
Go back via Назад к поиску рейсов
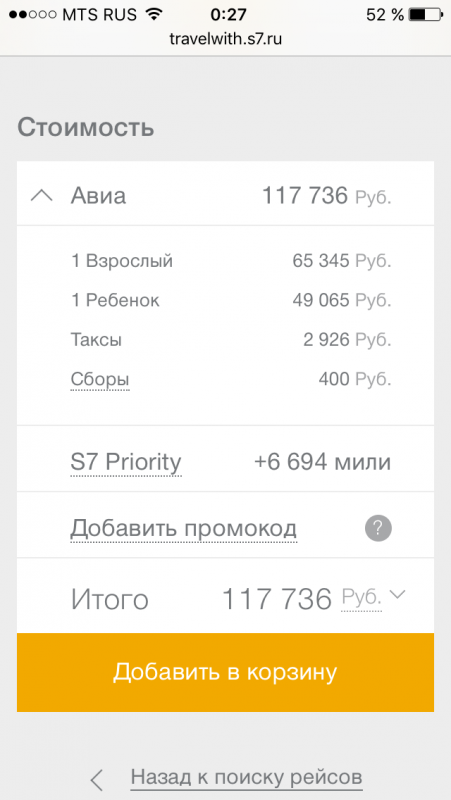point(246,778)
